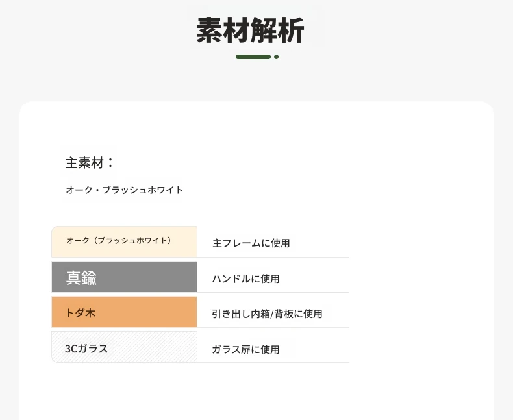Click the green underline bar below the title
The width and height of the screenshot is (513, 420).
click(x=253, y=57)
